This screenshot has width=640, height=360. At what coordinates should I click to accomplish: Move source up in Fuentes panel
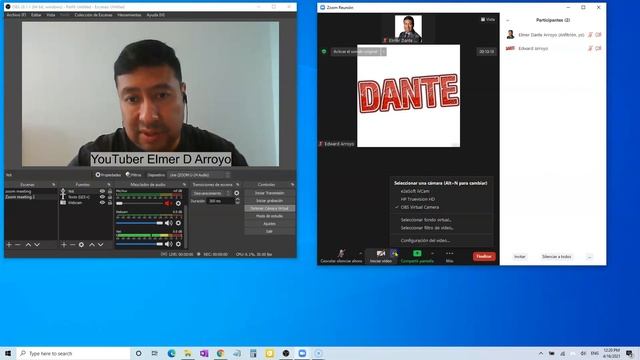[92, 244]
